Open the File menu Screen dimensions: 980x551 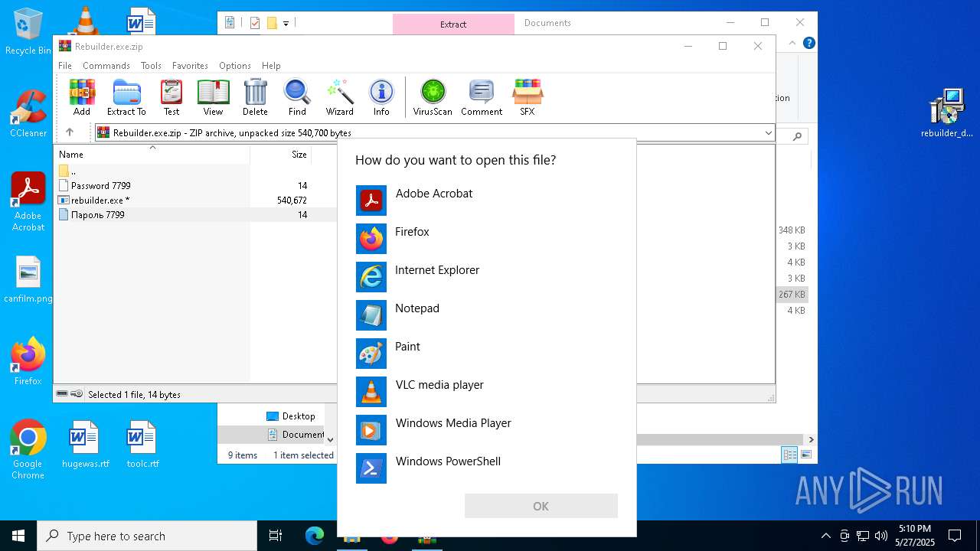65,66
